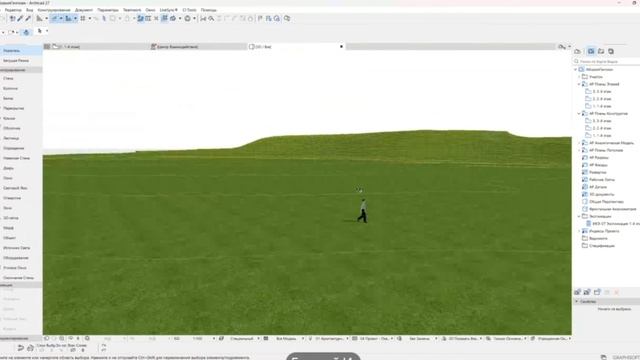Screen dimensions: 640x360
Task: Collapse the АР Планы Конструктив folder
Action: 579,113
